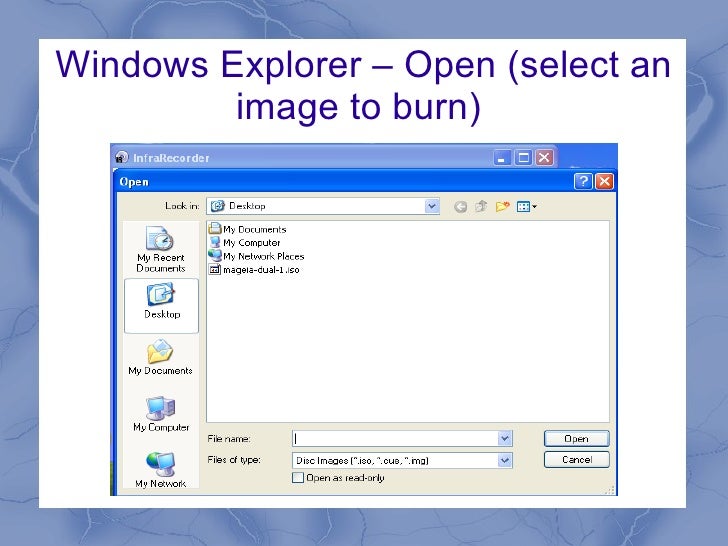The width and height of the screenshot is (728, 546).
Task: Expand the Files of type dropdown
Action: pos(505,460)
